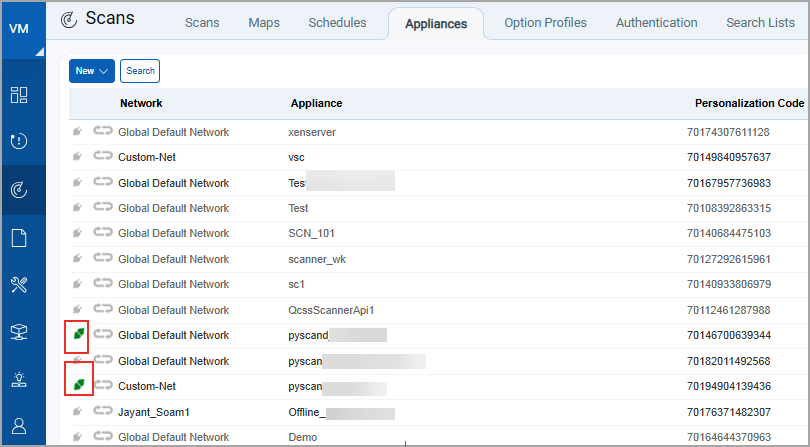Screen dimensions: 810x447
Task: Open the Reports document icon in the sidebar
Action: (19, 238)
